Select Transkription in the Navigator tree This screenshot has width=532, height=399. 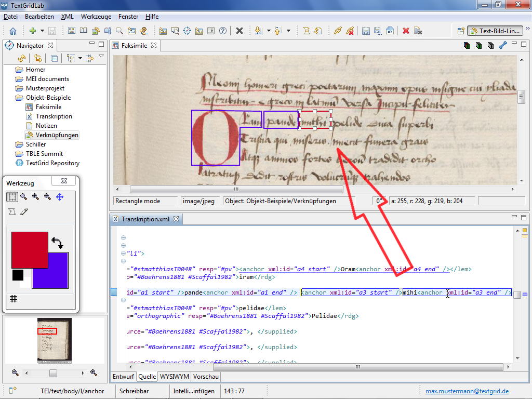(x=54, y=116)
